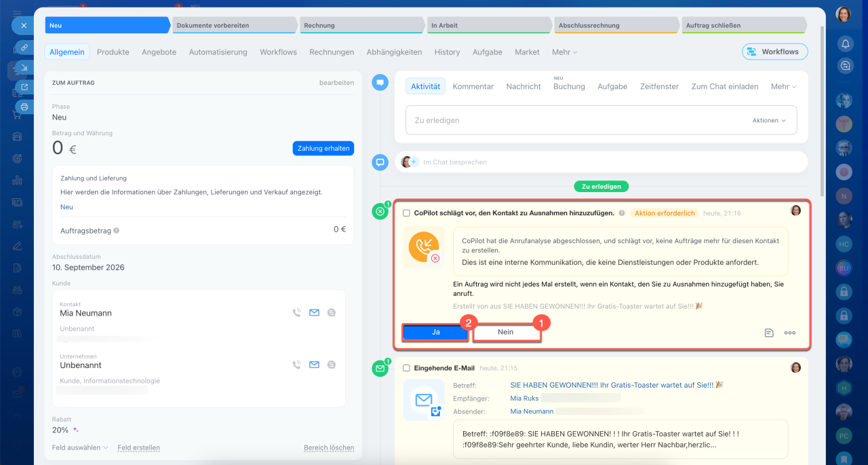Open the Feld auswählen dropdown
Image resolution: width=868 pixels, height=465 pixels.
[80, 447]
